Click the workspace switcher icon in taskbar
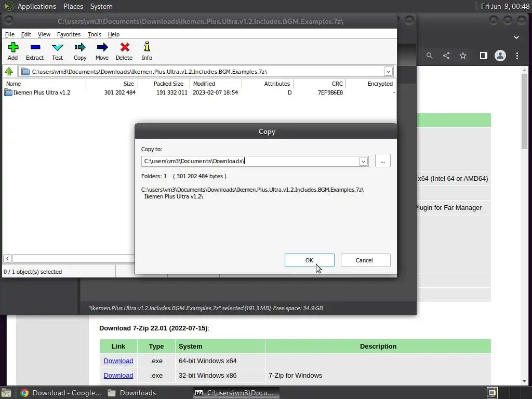Viewport: 532px width, 399px height. [492, 393]
